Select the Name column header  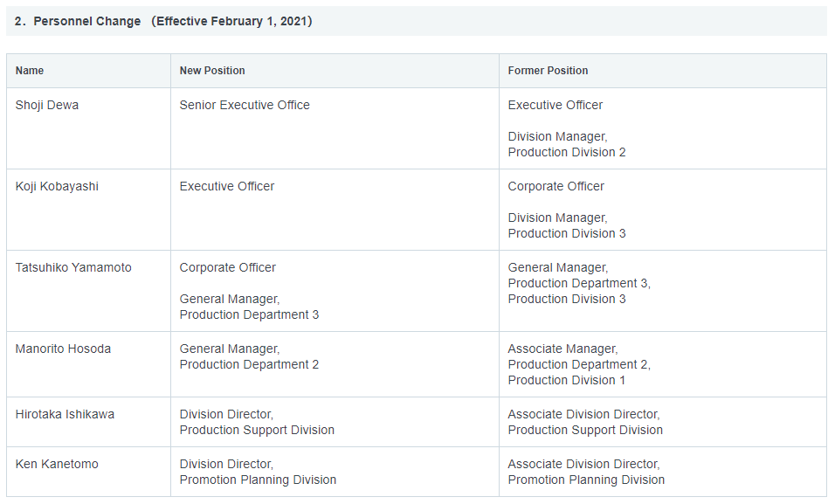point(30,71)
